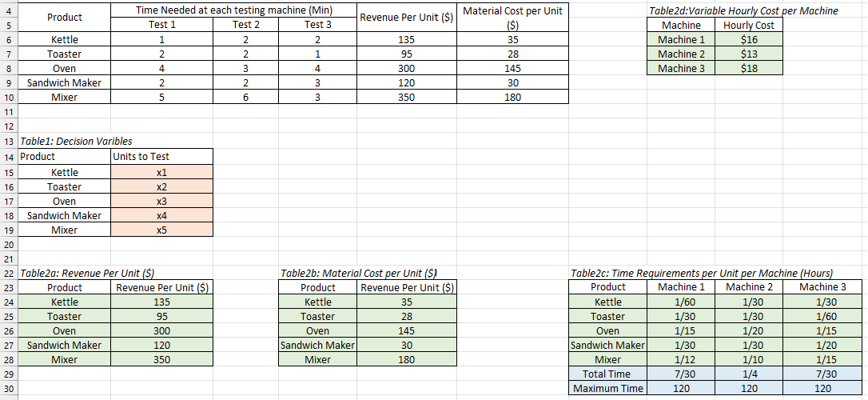Click the 'Table2a: Revenue Per Unit ($)' title

pos(87,273)
